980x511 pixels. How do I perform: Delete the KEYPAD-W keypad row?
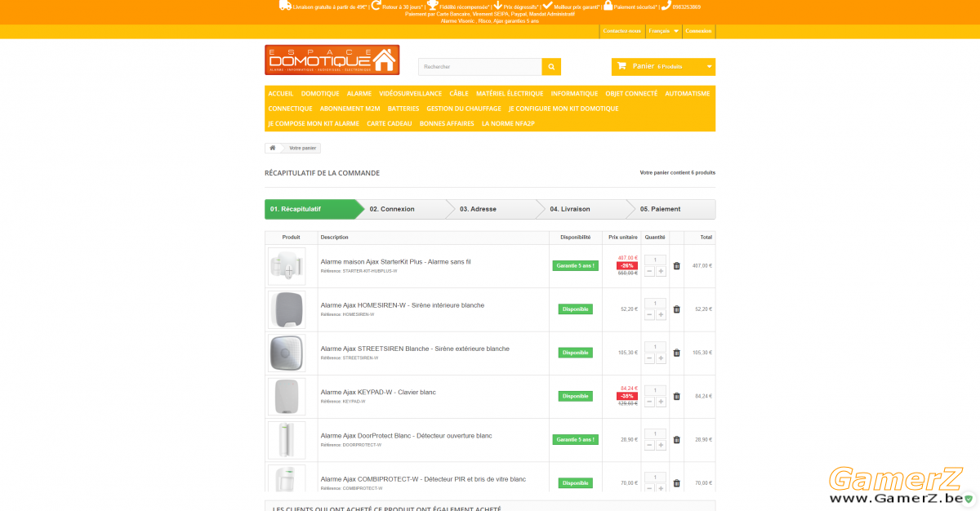pos(676,396)
